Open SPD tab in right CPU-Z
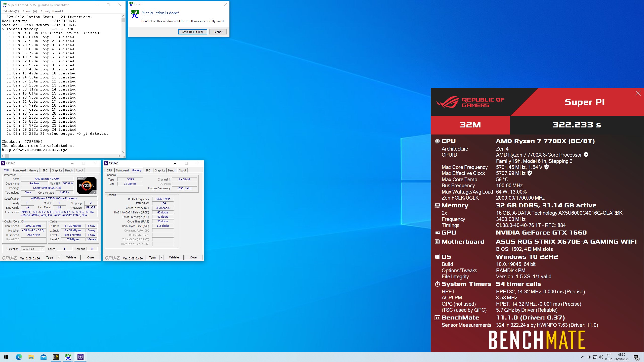 148,170
